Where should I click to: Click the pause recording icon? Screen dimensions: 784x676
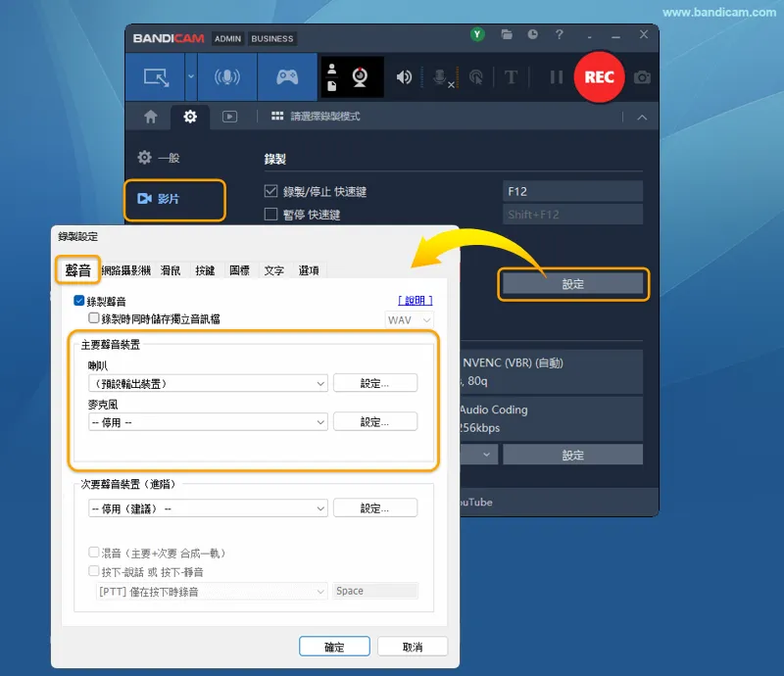point(556,77)
